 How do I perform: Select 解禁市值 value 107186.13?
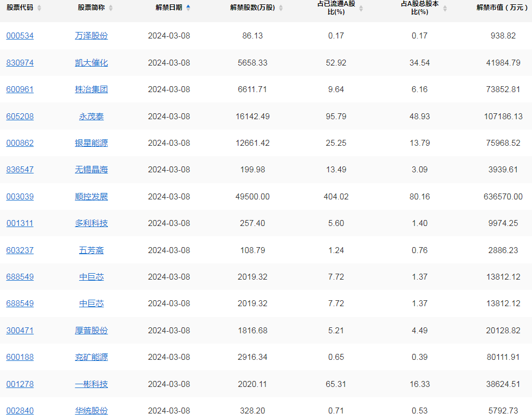coord(503,117)
